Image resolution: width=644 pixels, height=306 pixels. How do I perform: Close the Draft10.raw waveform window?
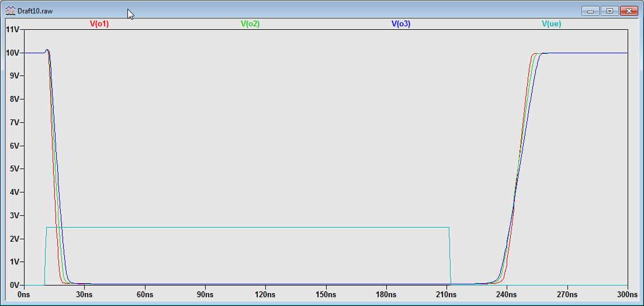point(629,11)
